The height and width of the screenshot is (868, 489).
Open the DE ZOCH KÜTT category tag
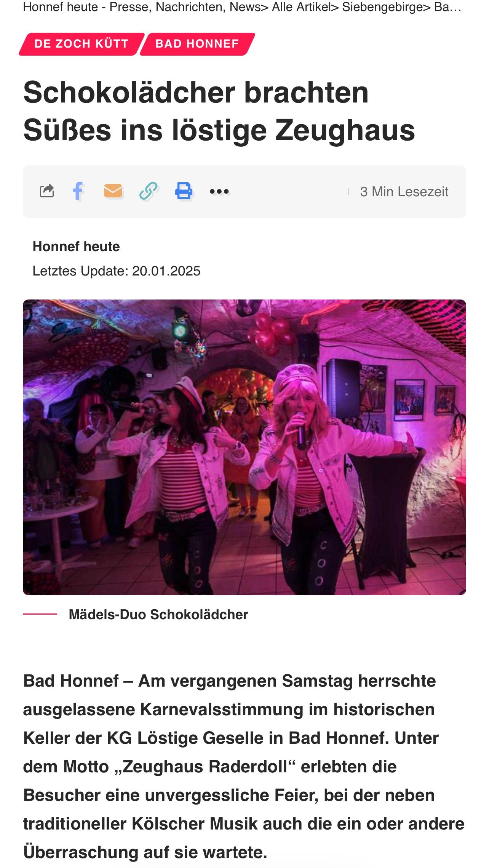tap(81, 44)
